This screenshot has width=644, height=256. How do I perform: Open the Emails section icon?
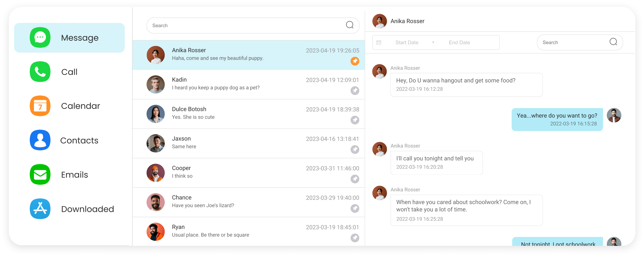point(40,174)
